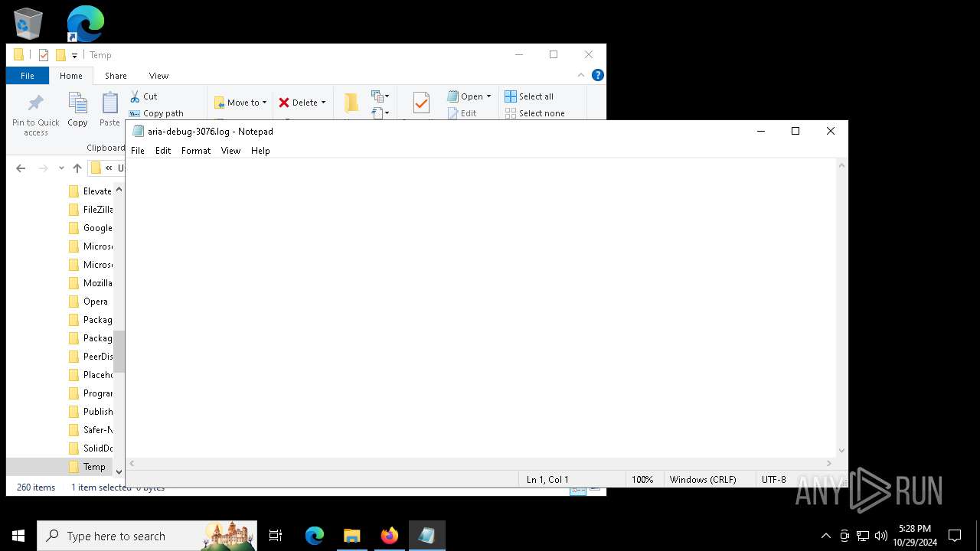Select the Mozilla folder in tree
The width and height of the screenshot is (980, 551).
[x=90, y=283]
